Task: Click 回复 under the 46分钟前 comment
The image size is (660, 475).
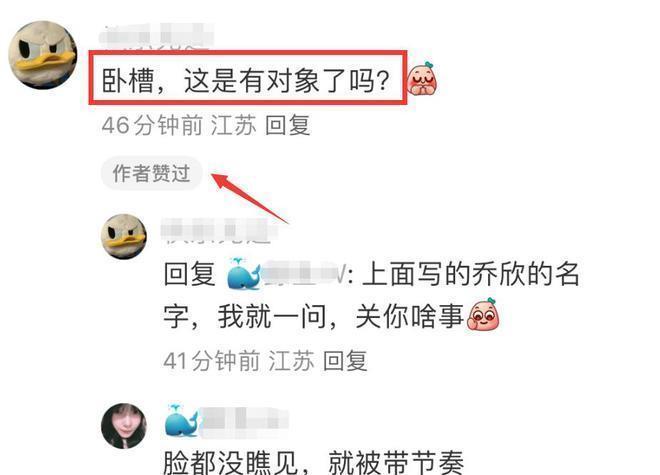Action: tap(288, 125)
